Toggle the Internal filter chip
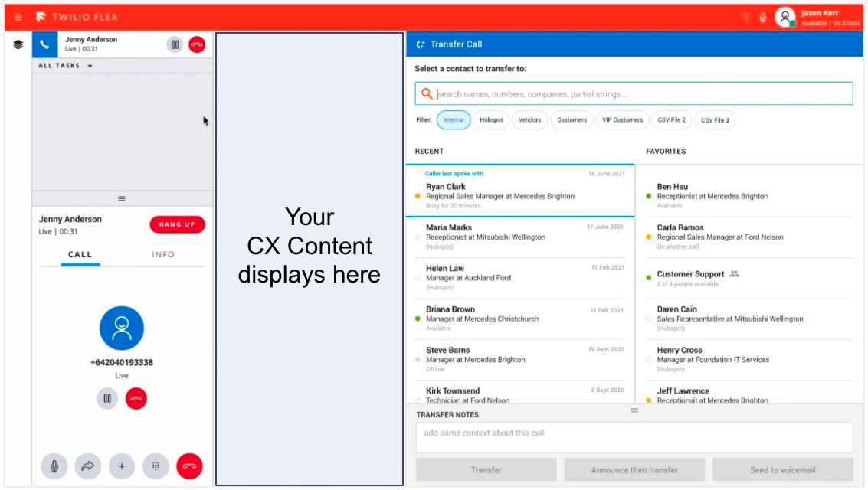 coord(454,120)
